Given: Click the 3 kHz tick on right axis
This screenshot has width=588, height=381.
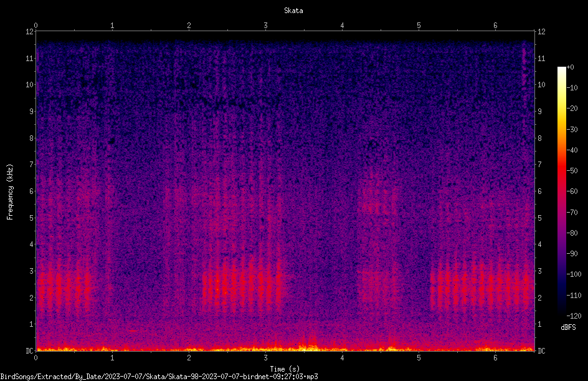Looking at the screenshot, I should coord(539,271).
